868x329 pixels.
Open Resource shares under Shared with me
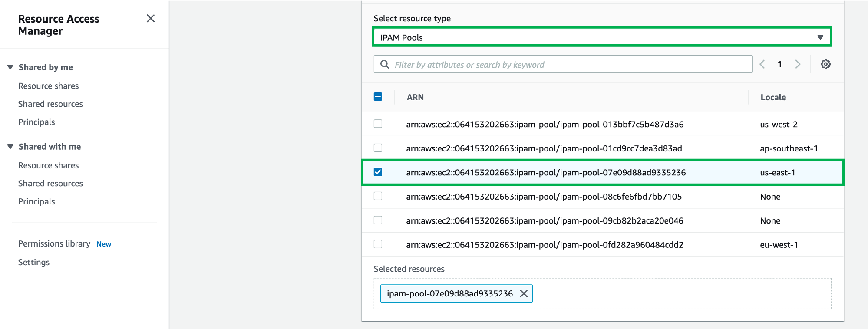pos(48,165)
